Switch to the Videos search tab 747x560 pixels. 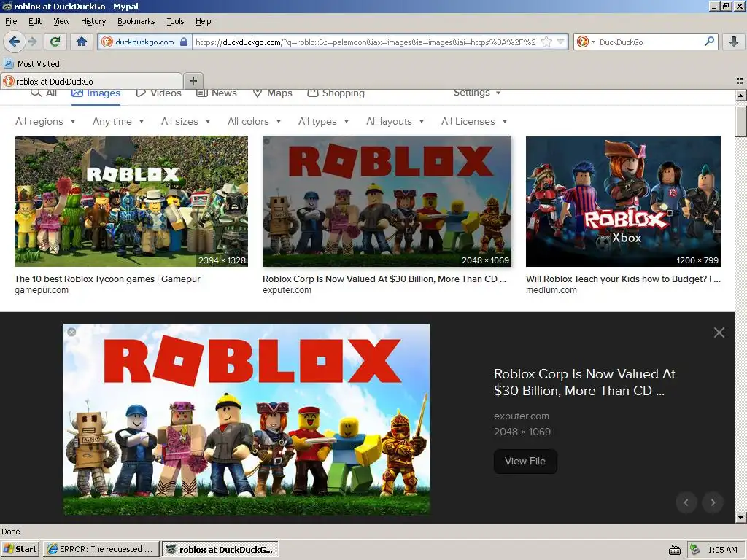click(158, 93)
